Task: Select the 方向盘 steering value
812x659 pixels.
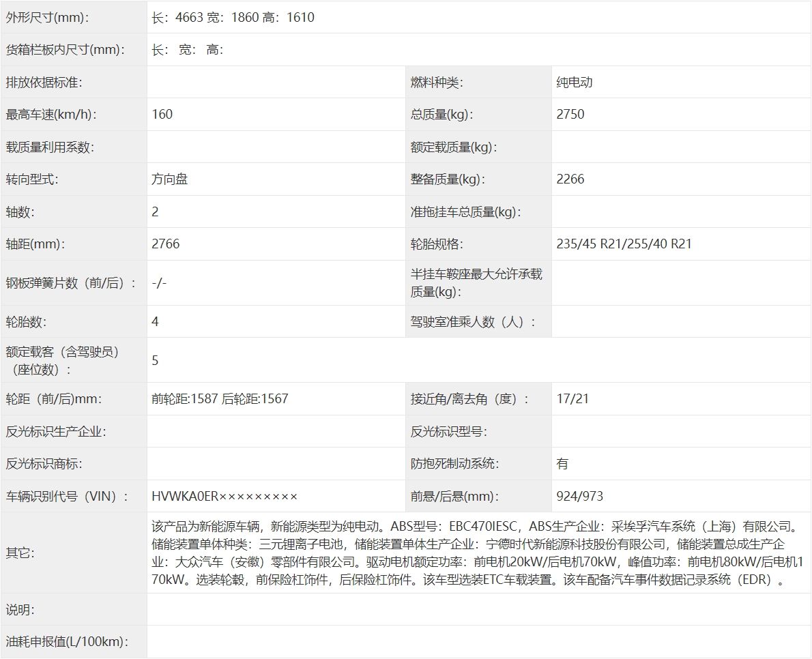Action: coord(169,179)
